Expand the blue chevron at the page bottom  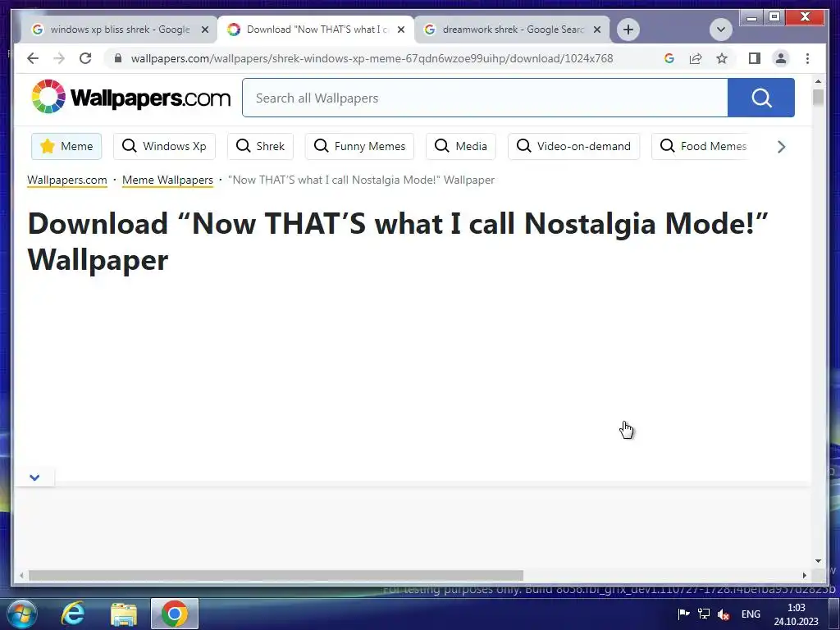(34, 477)
